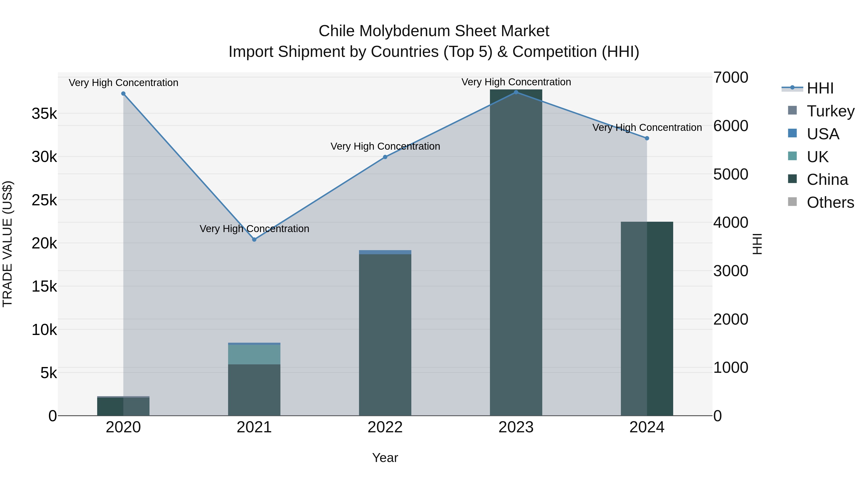Click the 2024 Very High Concentration annotation
Screen dimensions: 868x488
click(x=647, y=128)
